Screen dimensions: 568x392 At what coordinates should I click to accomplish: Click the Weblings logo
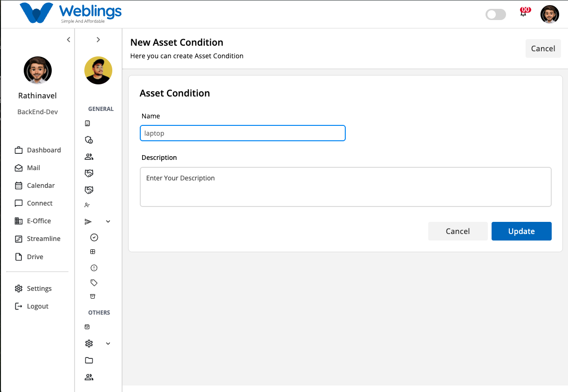70,14
